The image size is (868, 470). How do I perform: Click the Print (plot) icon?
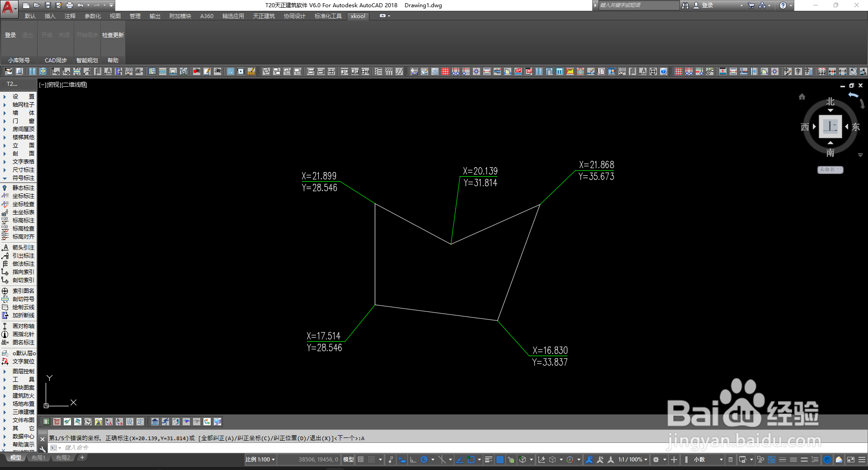tap(70, 5)
